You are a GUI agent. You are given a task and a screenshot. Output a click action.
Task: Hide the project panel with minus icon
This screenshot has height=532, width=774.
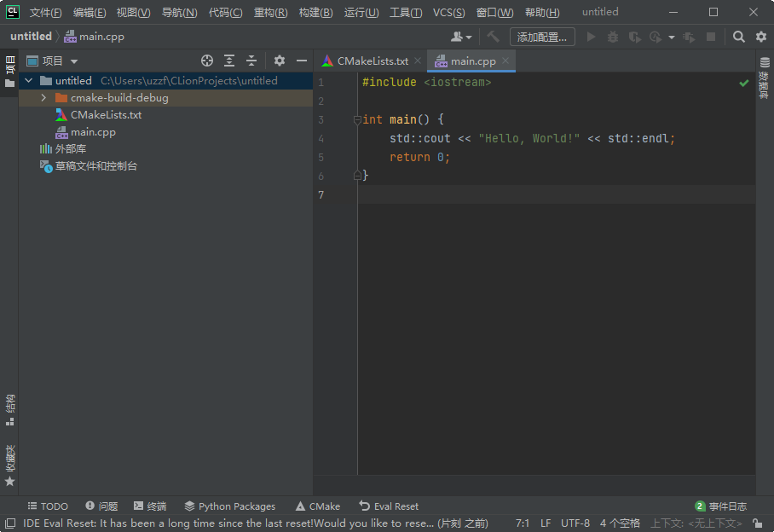[x=302, y=61]
